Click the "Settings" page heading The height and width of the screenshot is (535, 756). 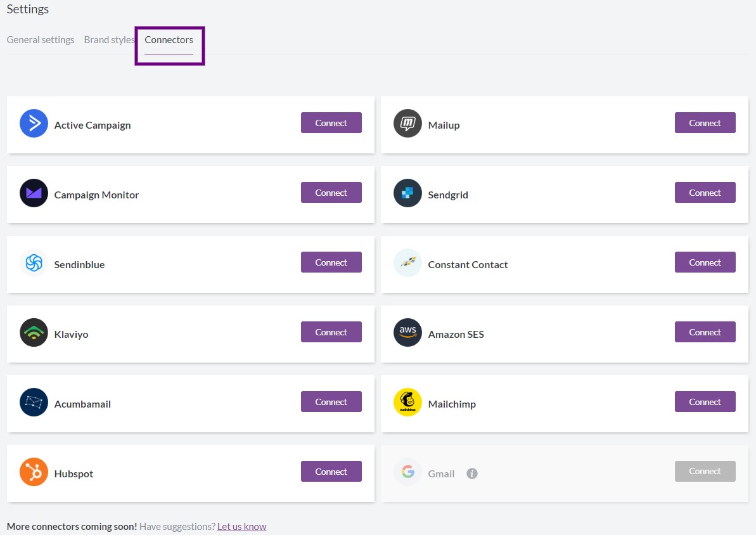[x=27, y=9]
